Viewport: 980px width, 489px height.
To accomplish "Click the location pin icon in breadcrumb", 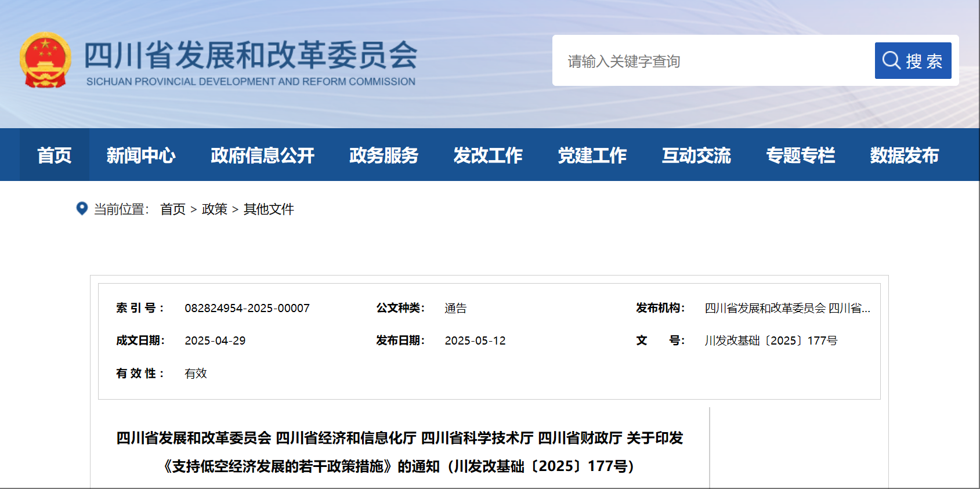I will tap(82, 208).
